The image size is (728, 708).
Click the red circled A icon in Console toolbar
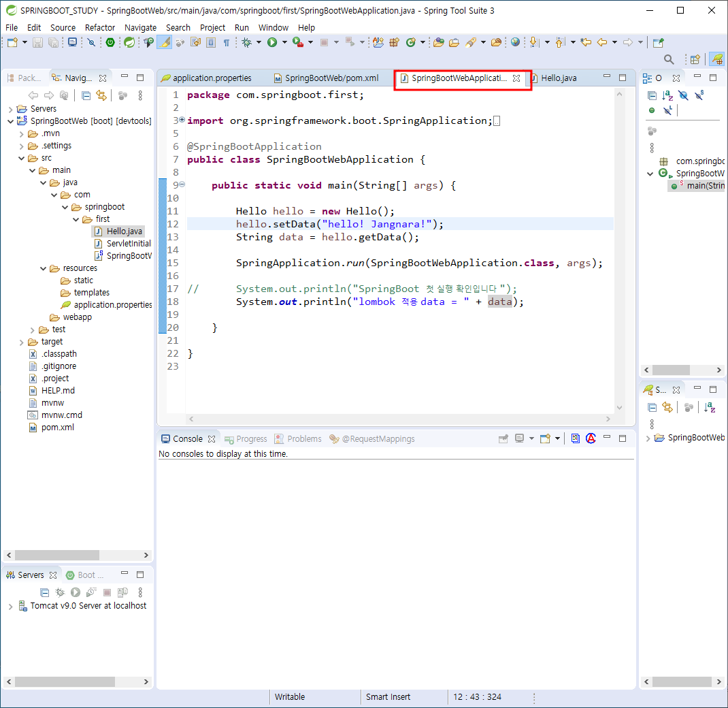[x=591, y=438]
